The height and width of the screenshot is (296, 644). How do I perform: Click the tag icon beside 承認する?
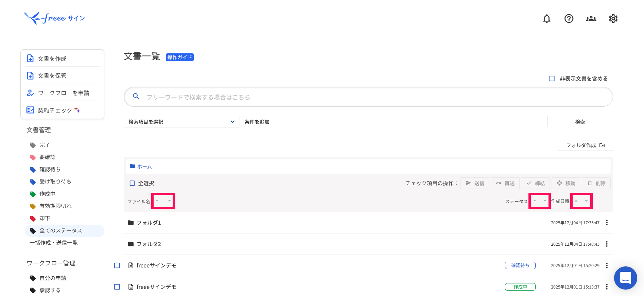33,291
